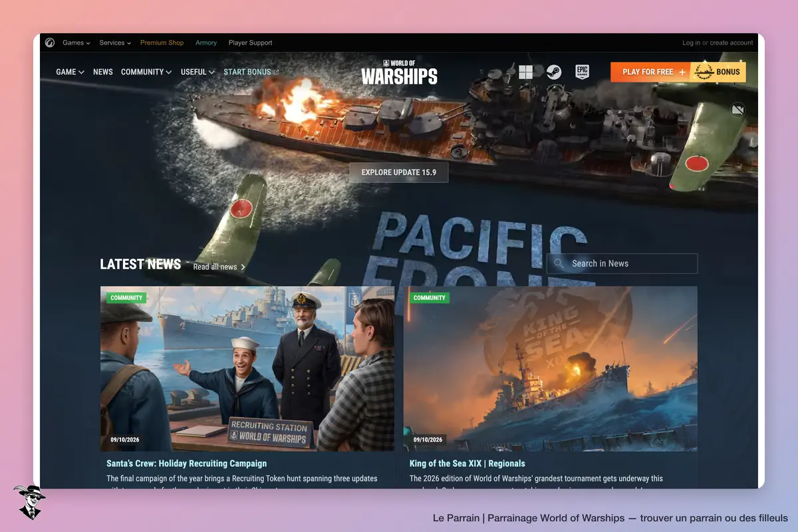Screen dimensions: 798x532
Task: Click the arrow beside Read all news
Action: (243, 267)
